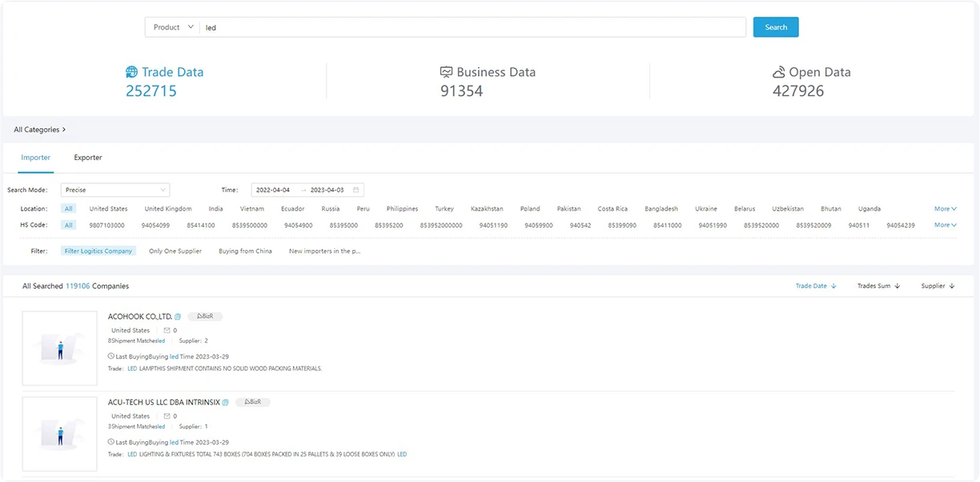Click the led search input field
This screenshot has width=980, height=482.
tap(473, 27)
